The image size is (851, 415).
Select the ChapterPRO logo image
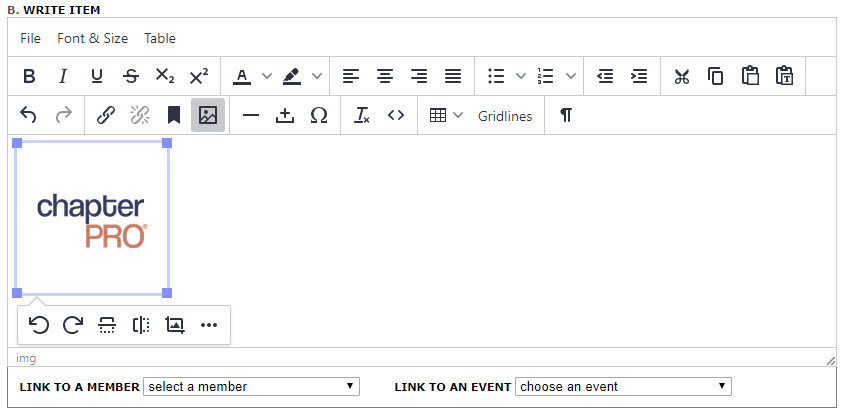[x=92, y=218]
